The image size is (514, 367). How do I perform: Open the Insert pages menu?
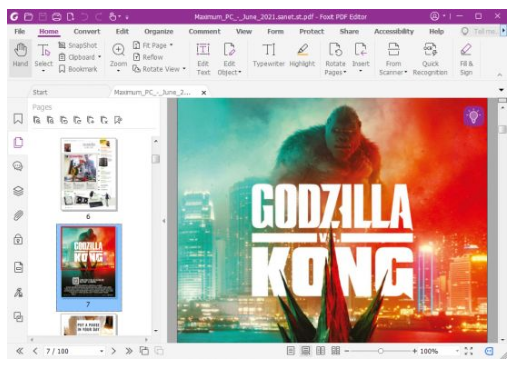tap(361, 57)
